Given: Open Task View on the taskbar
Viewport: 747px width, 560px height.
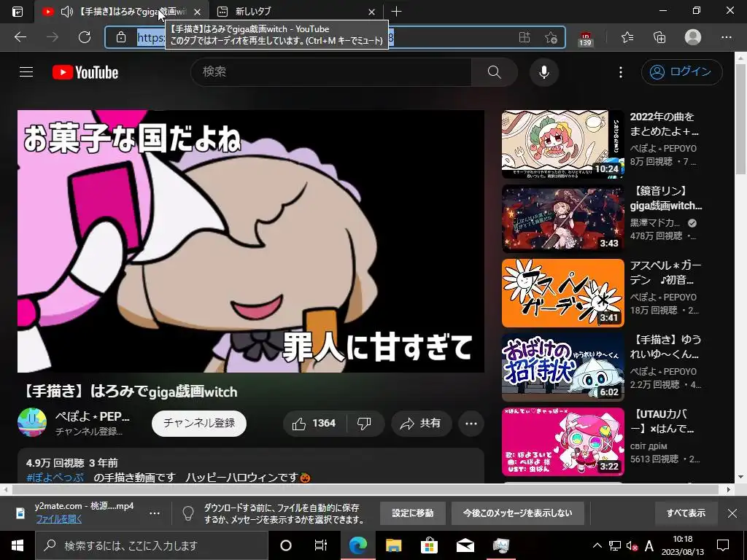Looking at the screenshot, I should tap(321, 545).
